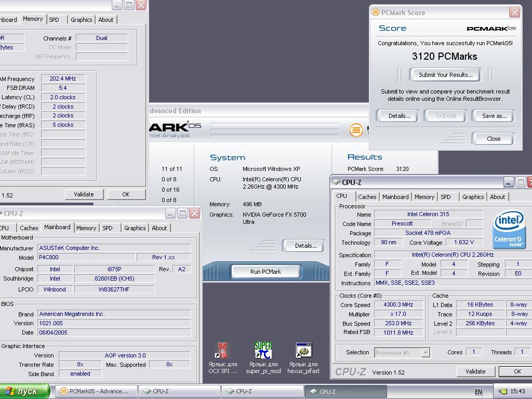532x399 pixels.
Task: Click the chipset i875P field
Action: (114, 269)
